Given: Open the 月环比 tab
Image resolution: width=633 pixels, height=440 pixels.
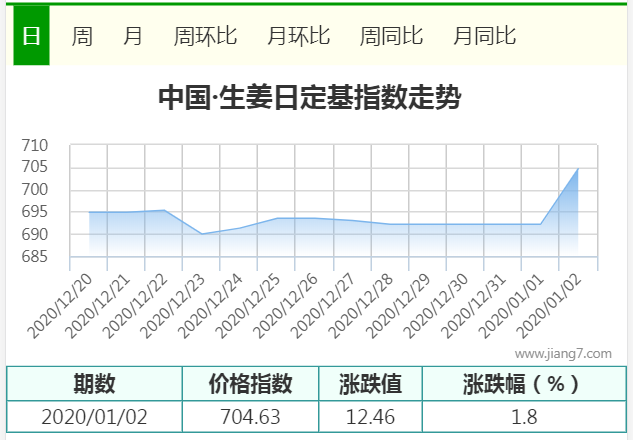Looking at the screenshot, I should 298,36.
